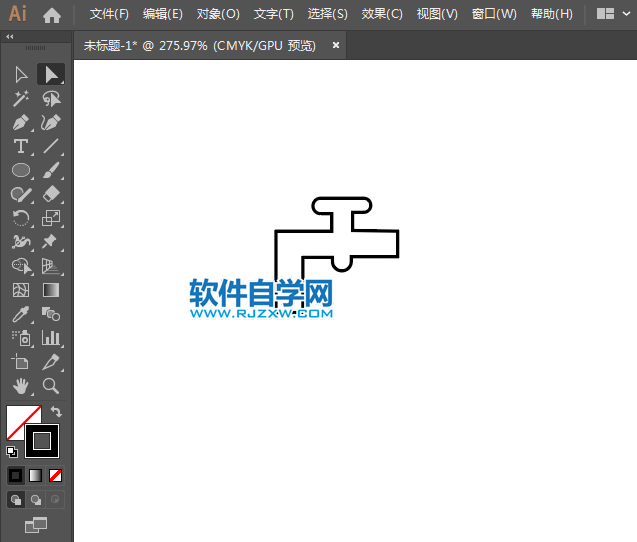Select the Direct Selection tool

[51, 75]
